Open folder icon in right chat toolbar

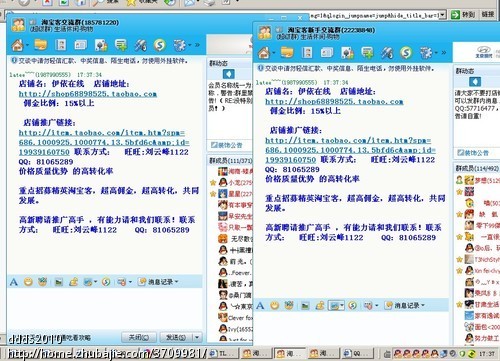(287, 52)
